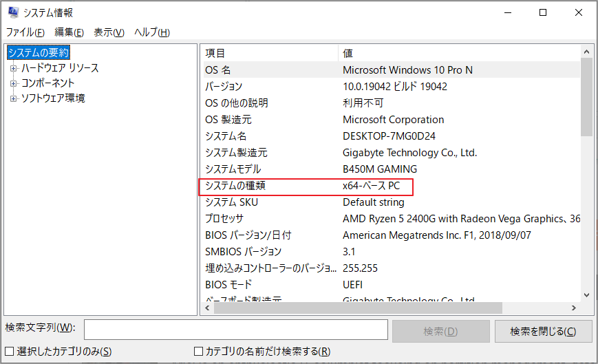Open the 編集(E) menu

[x=69, y=32]
